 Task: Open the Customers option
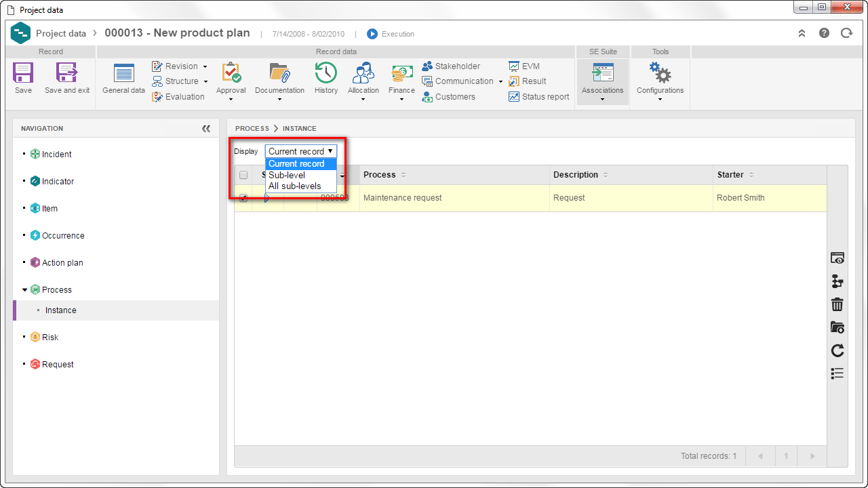[448, 97]
